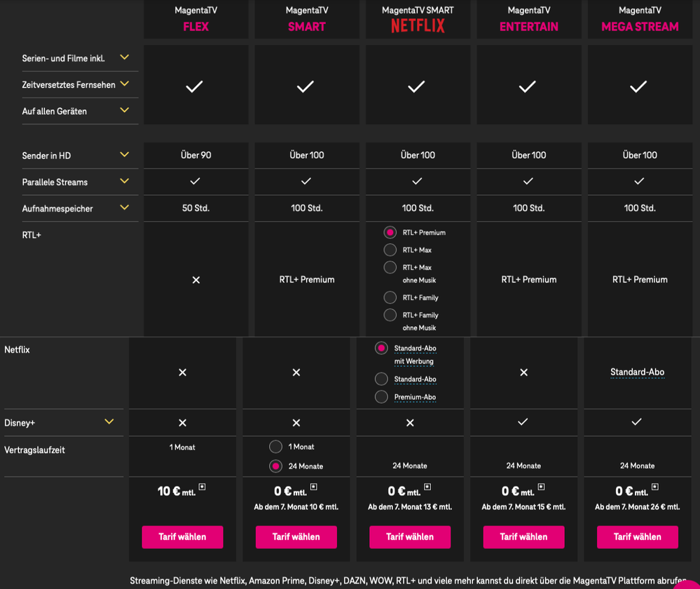This screenshot has height=589, width=700.
Task: Select Premium-Abo Netflix radio option
Action: coord(381,397)
